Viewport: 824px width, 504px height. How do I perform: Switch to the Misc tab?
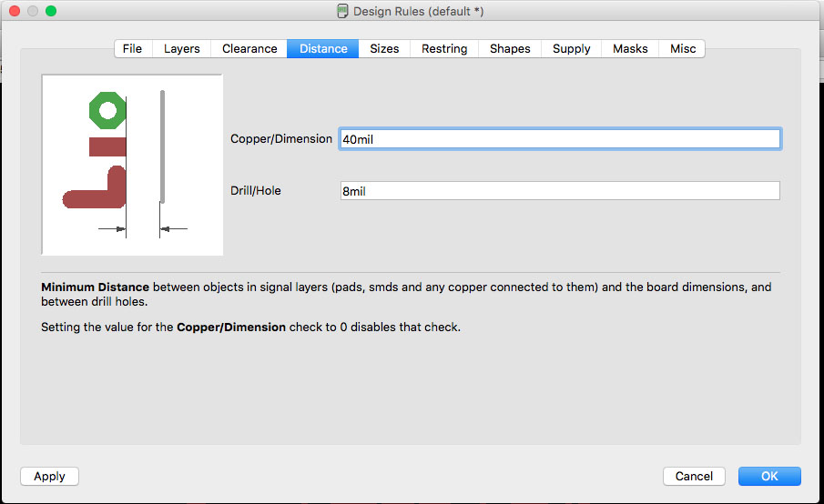pos(682,49)
